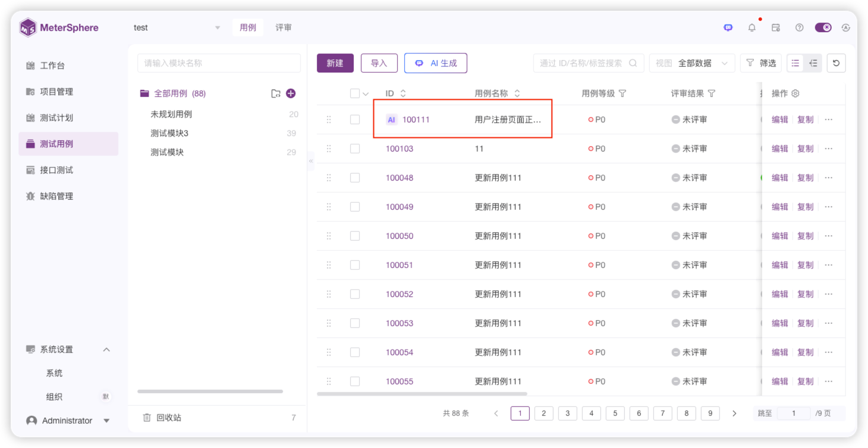Select the checkbox for case 100103

click(355, 149)
